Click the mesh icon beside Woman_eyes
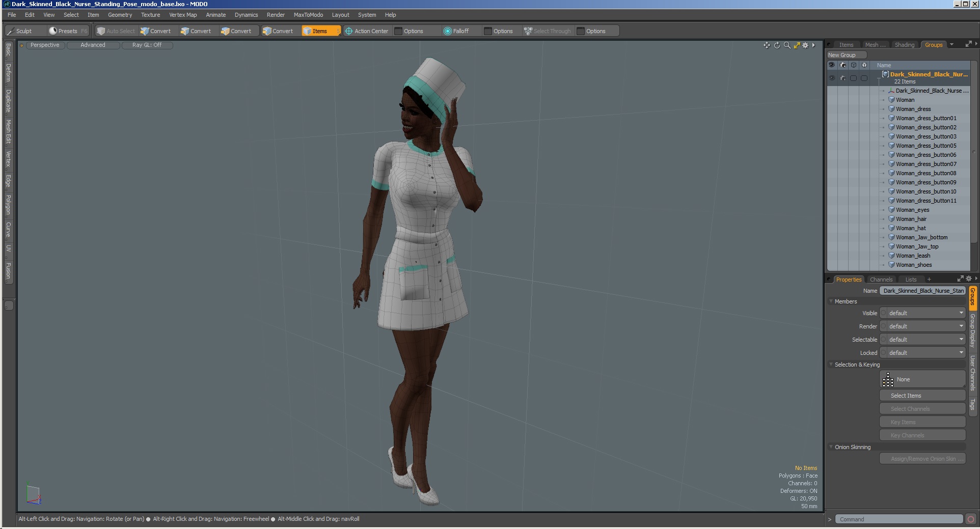This screenshot has height=529, width=980. [x=892, y=210]
